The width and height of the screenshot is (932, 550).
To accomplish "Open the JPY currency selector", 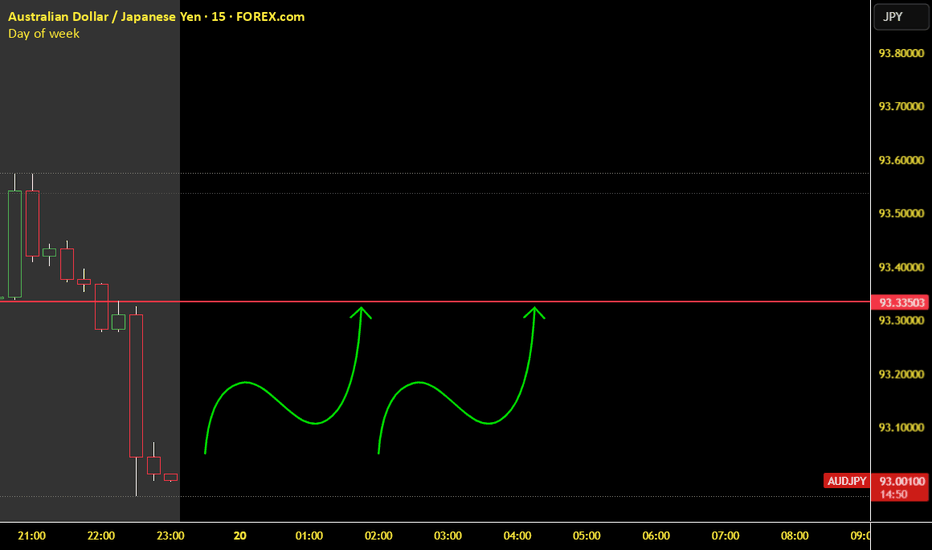I will click(x=901, y=17).
